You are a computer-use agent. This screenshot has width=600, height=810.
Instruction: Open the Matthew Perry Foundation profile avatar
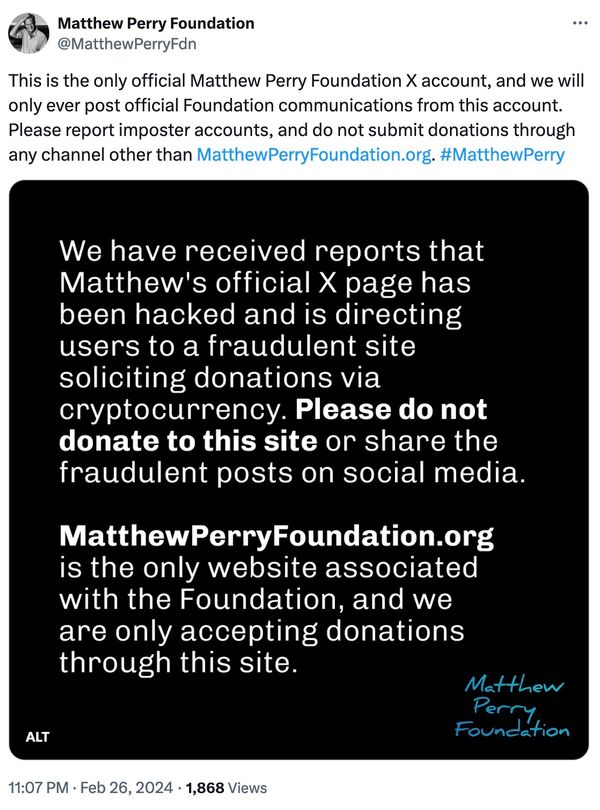[29, 33]
